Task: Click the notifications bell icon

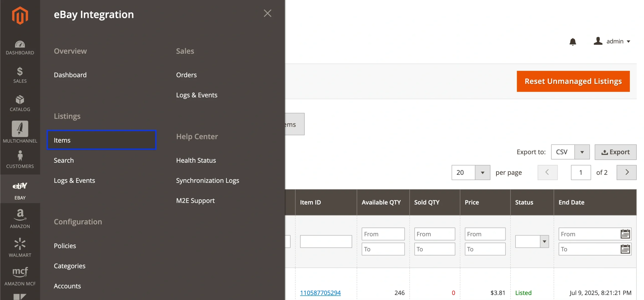Action: (x=573, y=42)
